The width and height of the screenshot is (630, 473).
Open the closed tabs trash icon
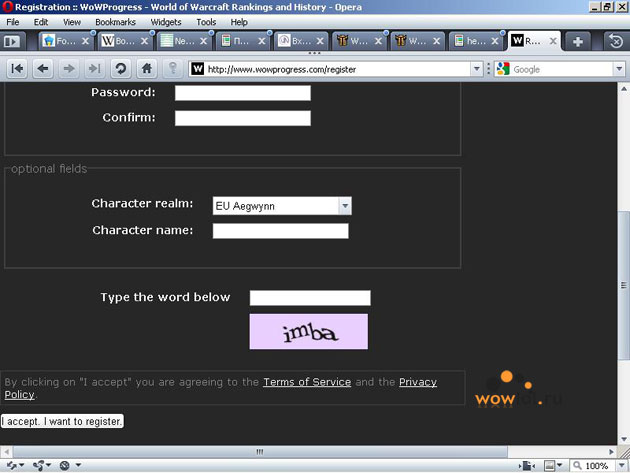[x=616, y=41]
